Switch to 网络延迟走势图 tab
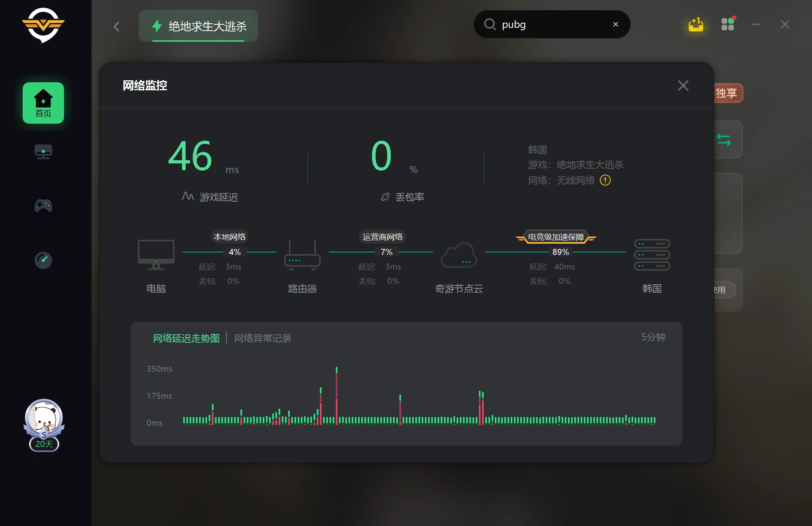 point(186,338)
